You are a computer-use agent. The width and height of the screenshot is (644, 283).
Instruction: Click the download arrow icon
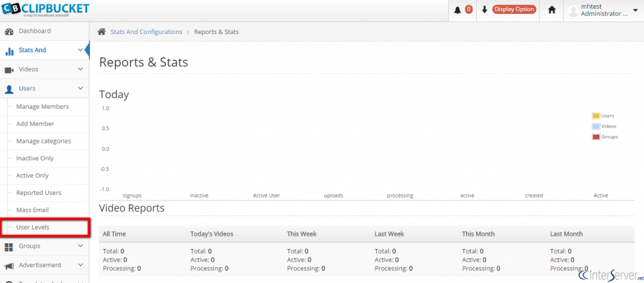(485, 10)
